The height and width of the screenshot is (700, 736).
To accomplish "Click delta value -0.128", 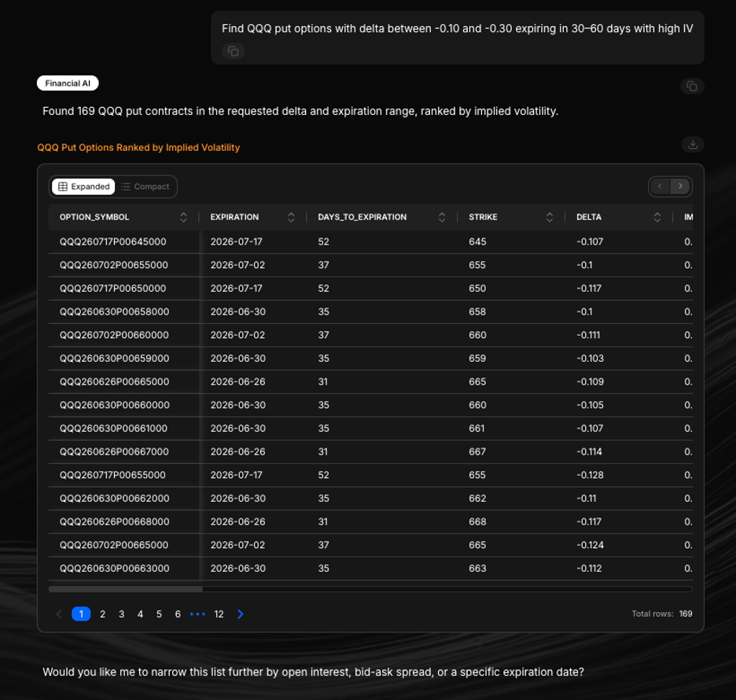I will 590,475.
